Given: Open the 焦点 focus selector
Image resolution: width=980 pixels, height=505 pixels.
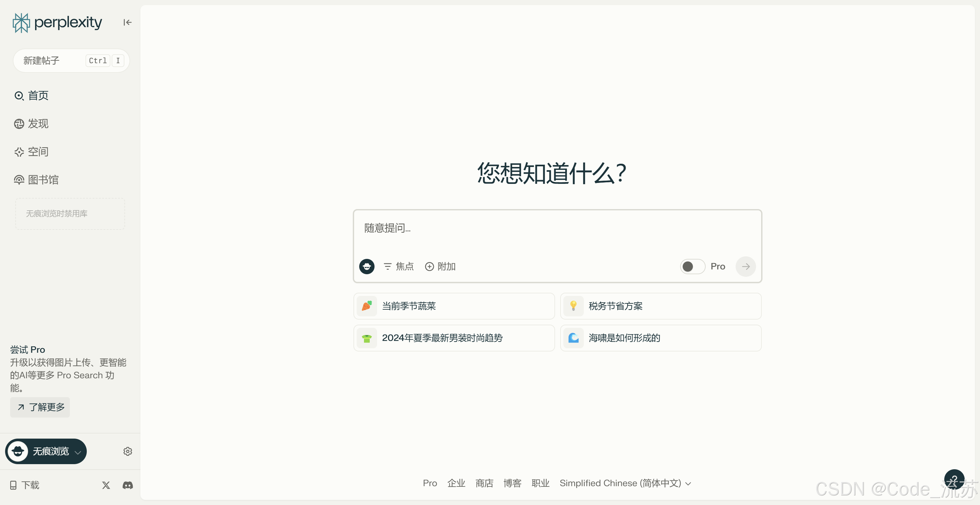Looking at the screenshot, I should click(398, 267).
